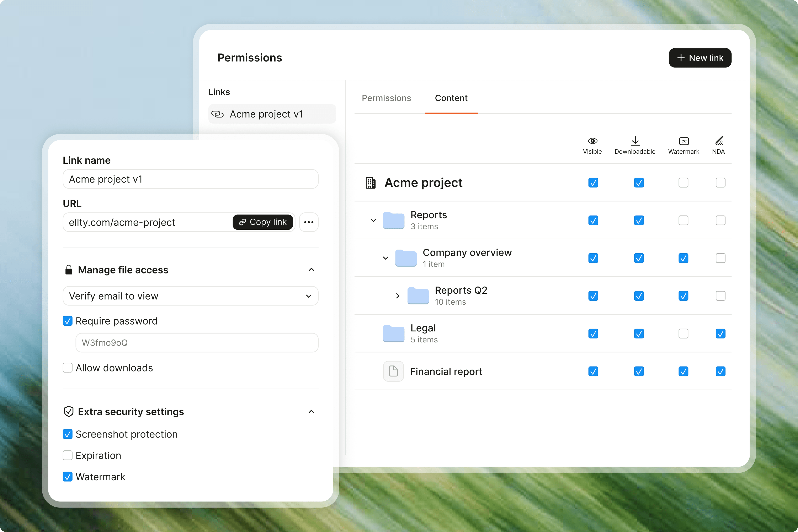Click the NDA signature column icon
The height and width of the screenshot is (532, 798).
[x=719, y=141]
